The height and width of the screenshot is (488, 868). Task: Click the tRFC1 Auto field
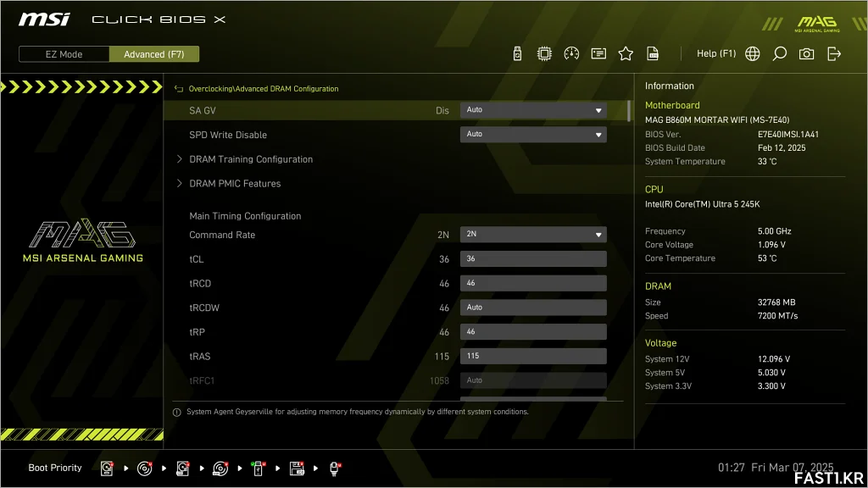coord(533,380)
